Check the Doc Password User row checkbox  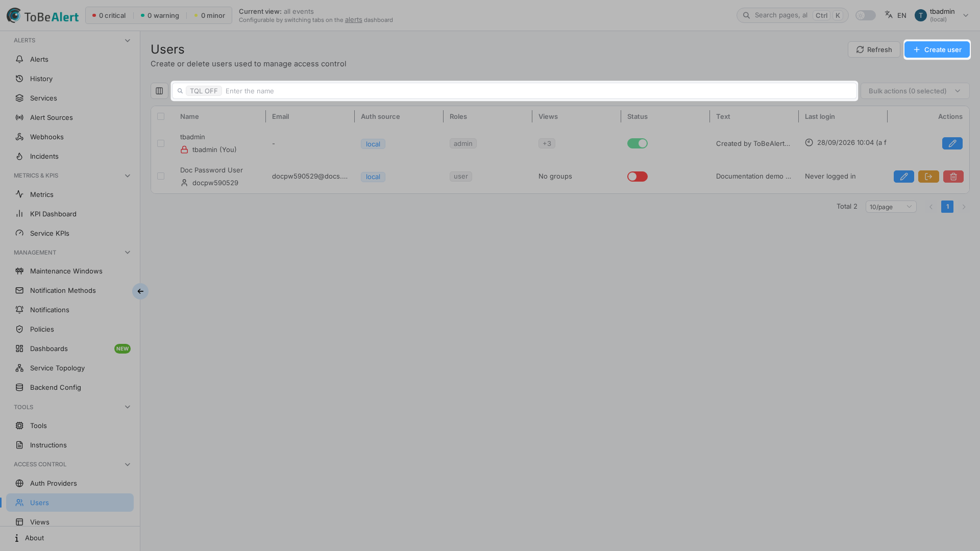pos(161,176)
